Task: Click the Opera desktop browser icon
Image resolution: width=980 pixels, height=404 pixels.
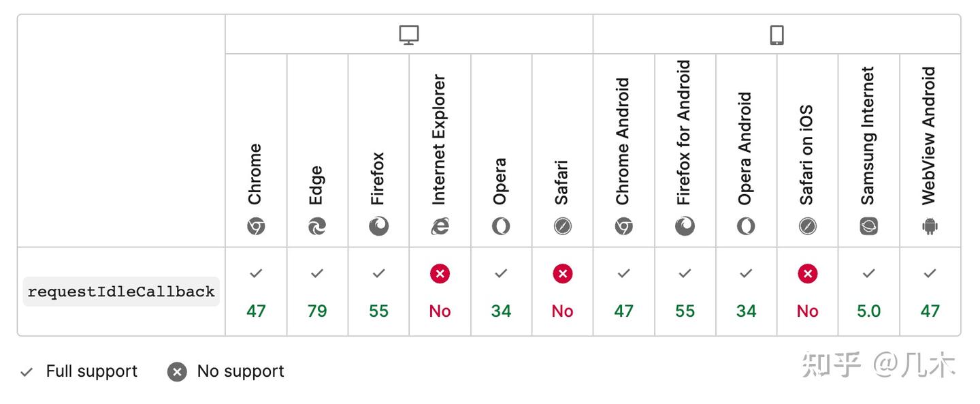Action: coord(501,226)
